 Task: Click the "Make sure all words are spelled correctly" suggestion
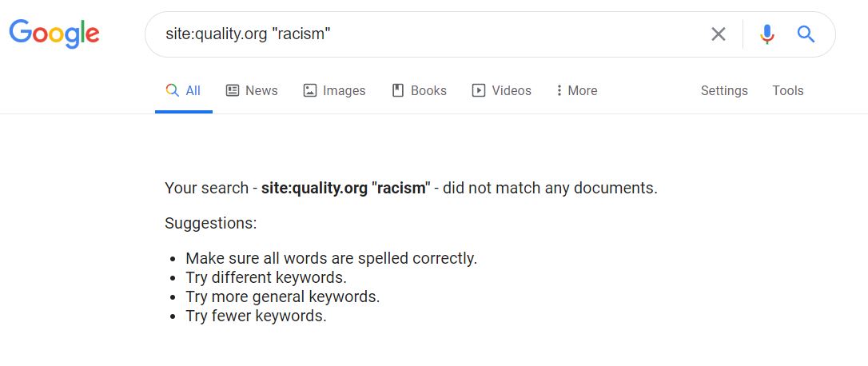pyautogui.click(x=331, y=258)
